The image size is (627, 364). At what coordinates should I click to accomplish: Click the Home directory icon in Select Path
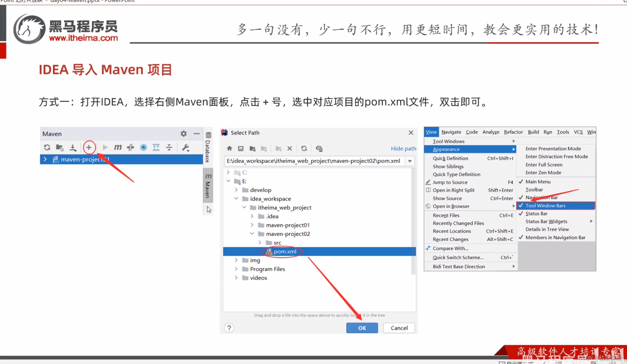(x=229, y=148)
